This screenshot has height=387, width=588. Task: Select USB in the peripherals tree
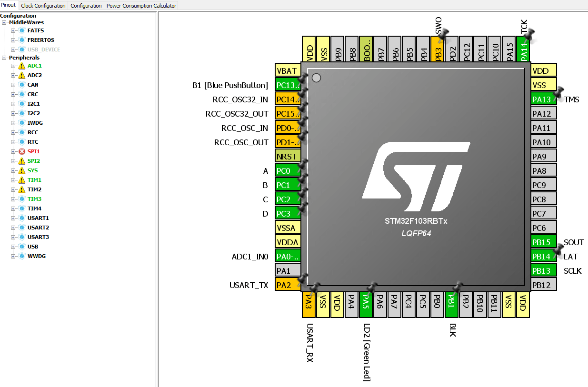tap(33, 247)
